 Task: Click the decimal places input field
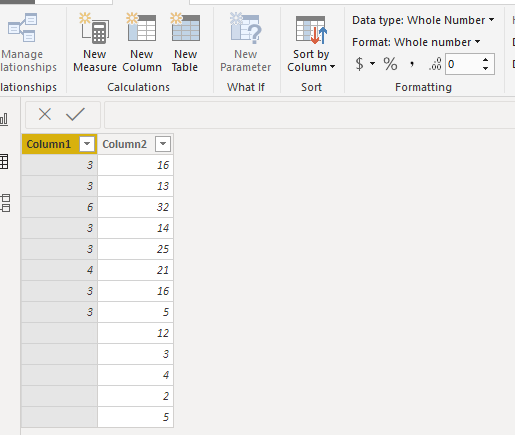point(463,64)
